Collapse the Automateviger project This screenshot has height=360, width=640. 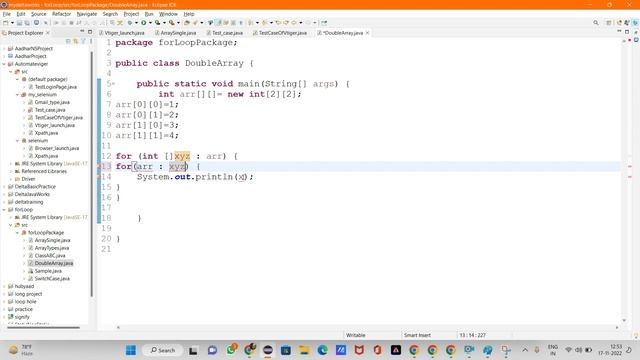coord(4,64)
